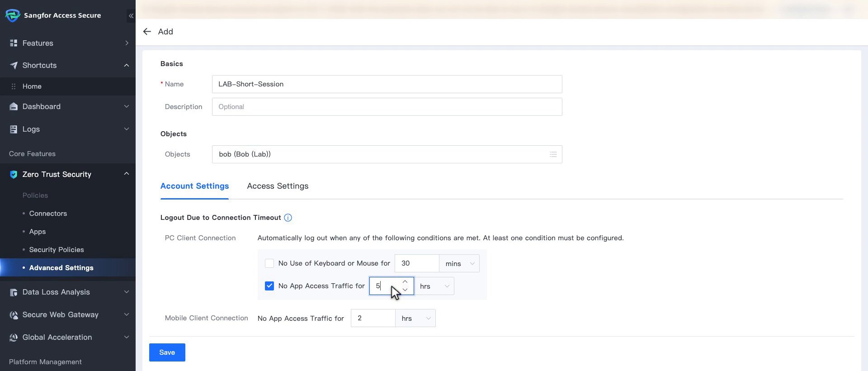The width and height of the screenshot is (868, 371).
Task: Collapse the sidebar with the double chevron
Action: (131, 16)
